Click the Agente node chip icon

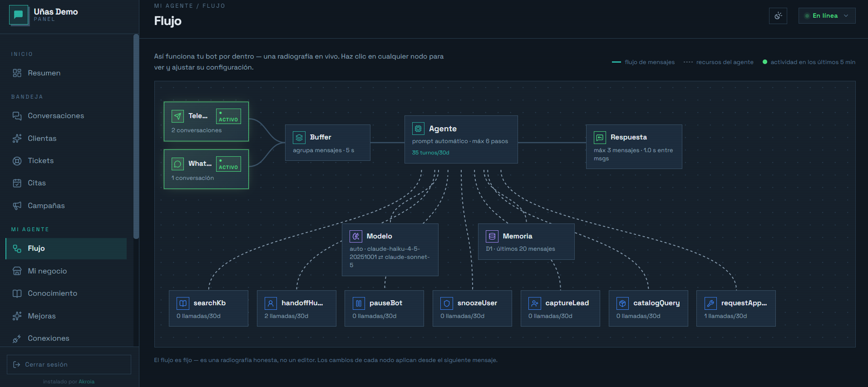click(418, 129)
